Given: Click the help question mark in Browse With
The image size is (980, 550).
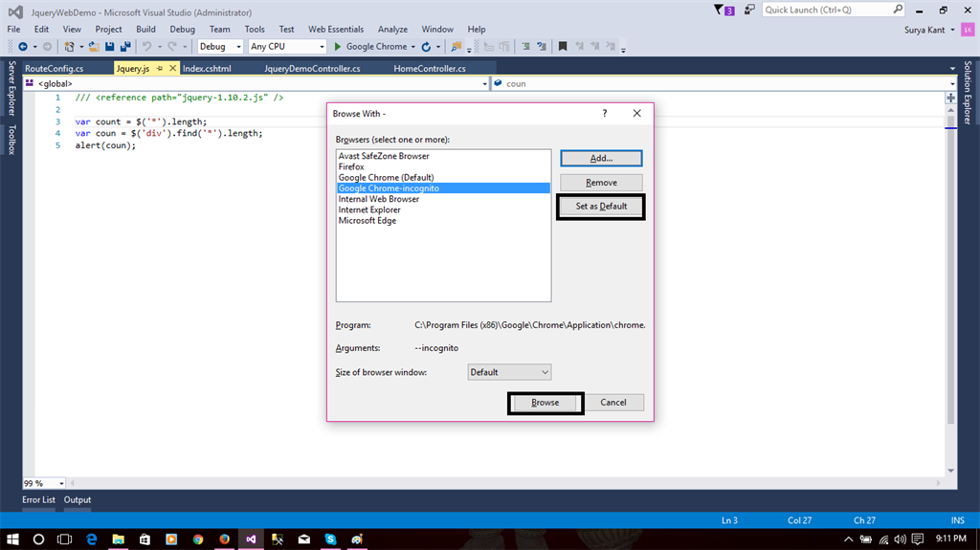Looking at the screenshot, I should click(x=605, y=113).
